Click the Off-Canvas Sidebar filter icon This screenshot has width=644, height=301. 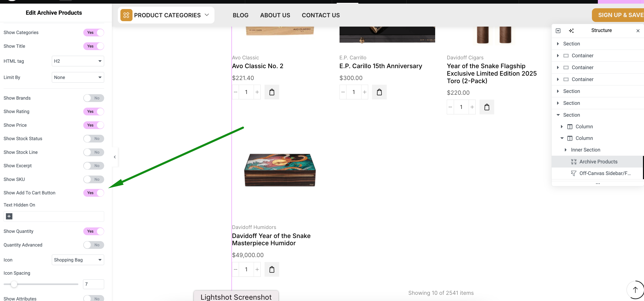point(574,173)
